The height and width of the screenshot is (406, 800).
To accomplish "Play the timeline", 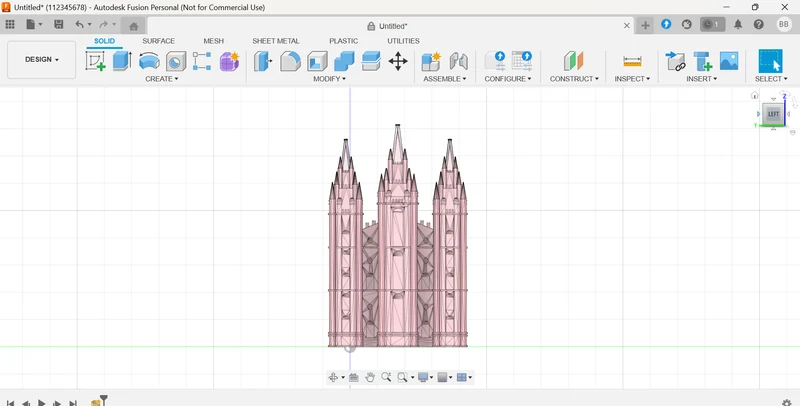I will [42, 403].
